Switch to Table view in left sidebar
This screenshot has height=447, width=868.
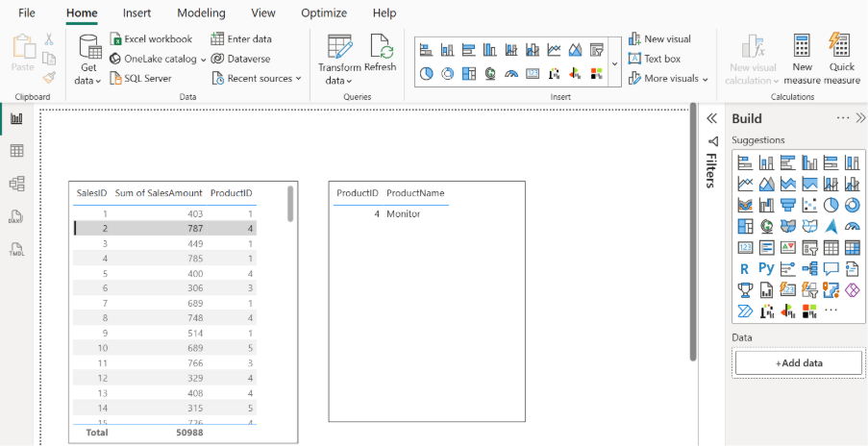click(16, 151)
